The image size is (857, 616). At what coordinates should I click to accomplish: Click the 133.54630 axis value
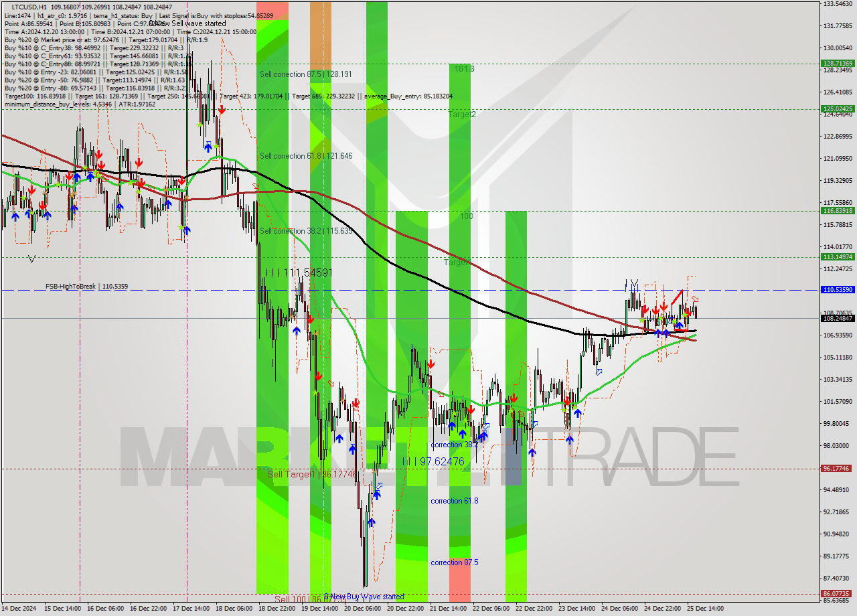click(838, 3)
